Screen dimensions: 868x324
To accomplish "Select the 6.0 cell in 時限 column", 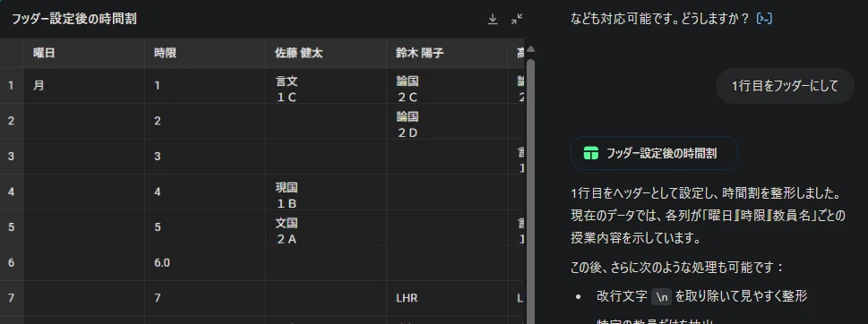I will [205, 262].
